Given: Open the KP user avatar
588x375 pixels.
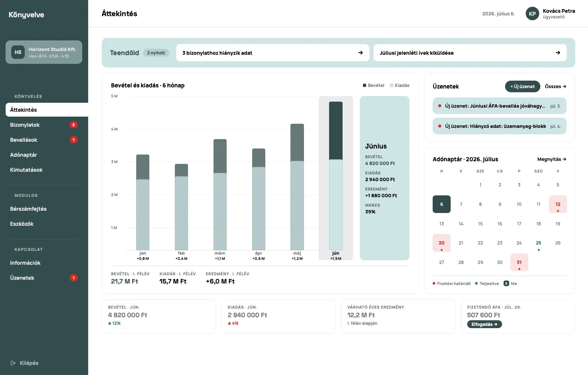Looking at the screenshot, I should coord(532,13).
